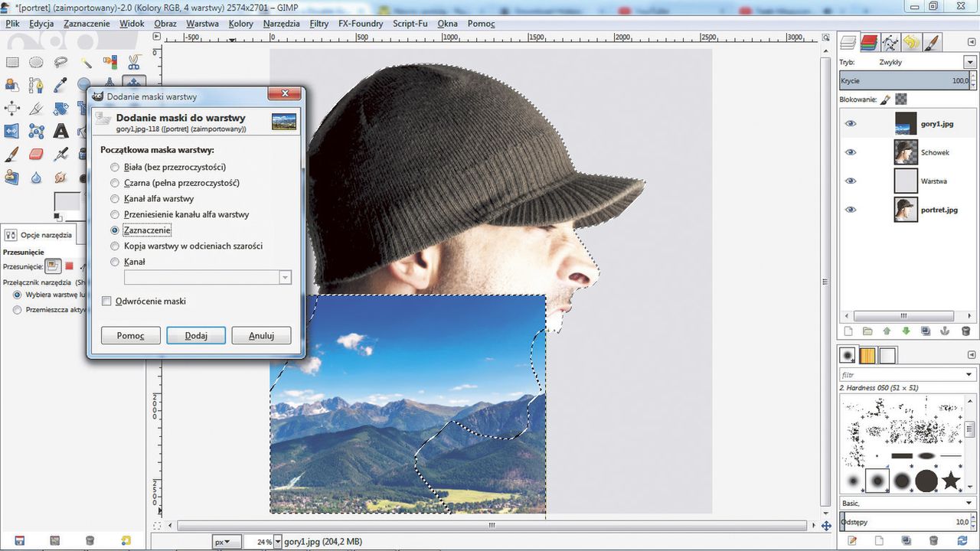Hide the Schowek layer eye

pyautogui.click(x=851, y=152)
